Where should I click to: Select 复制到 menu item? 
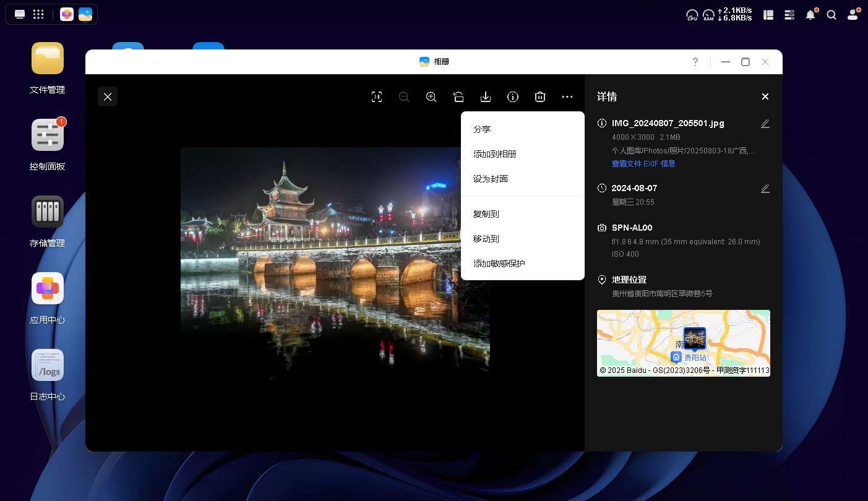(523, 214)
